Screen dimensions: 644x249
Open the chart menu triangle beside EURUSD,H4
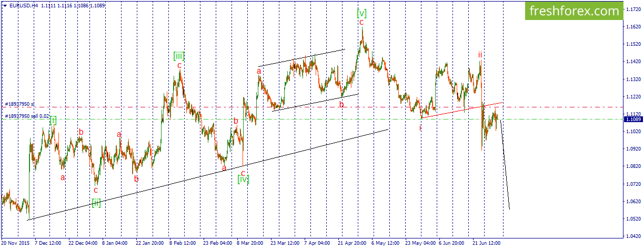pos(4,5)
